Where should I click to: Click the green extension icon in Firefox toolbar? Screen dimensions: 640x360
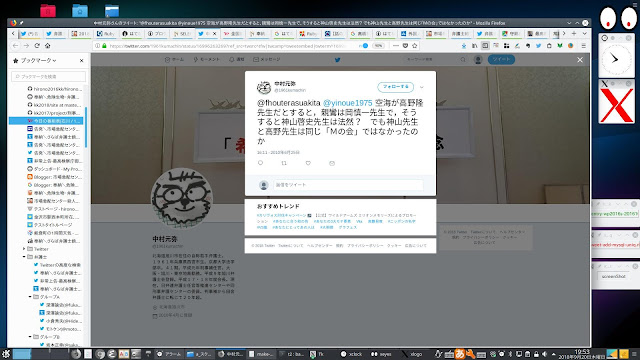pos(560,46)
